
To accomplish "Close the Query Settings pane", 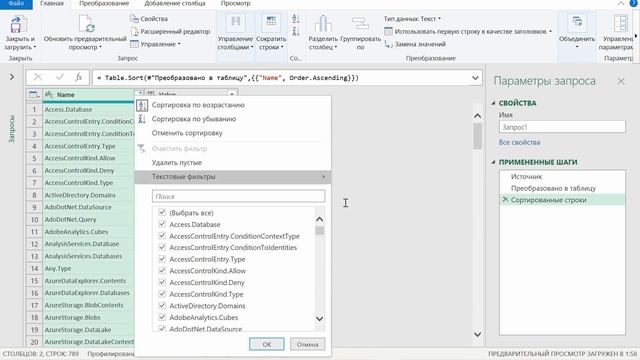I will (621, 81).
